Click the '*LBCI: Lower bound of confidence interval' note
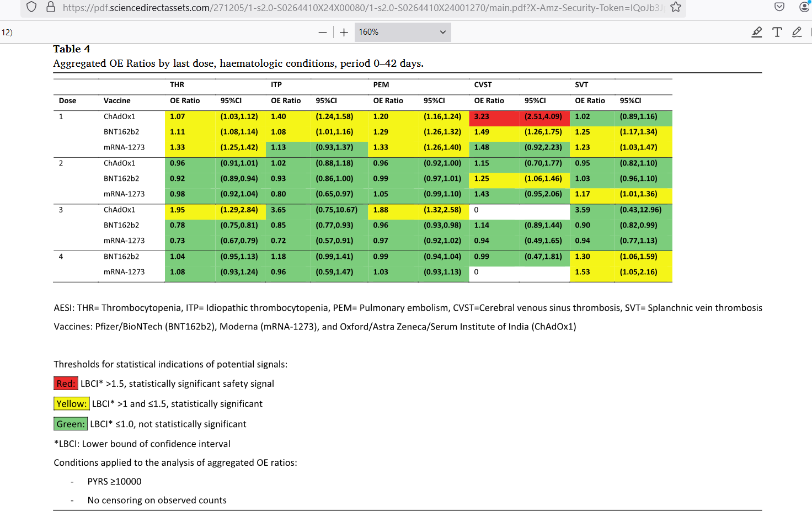The width and height of the screenshot is (812, 511). (x=142, y=444)
